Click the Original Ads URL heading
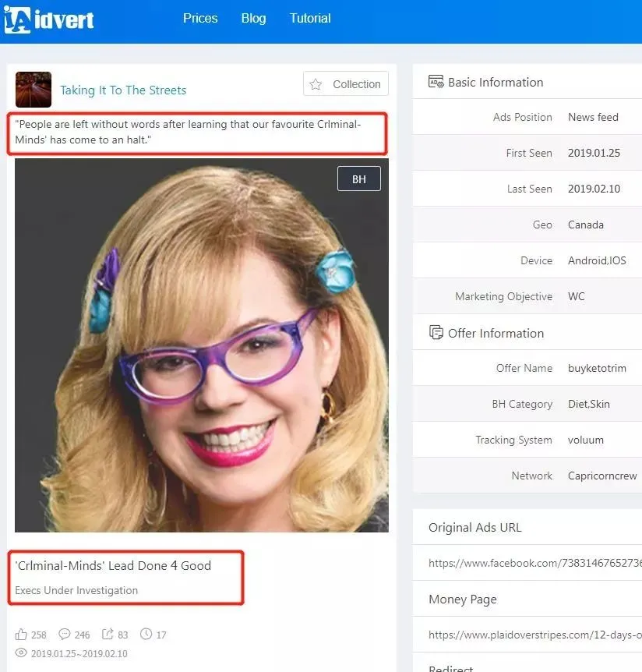Screen dimensions: 642x672 475,528
